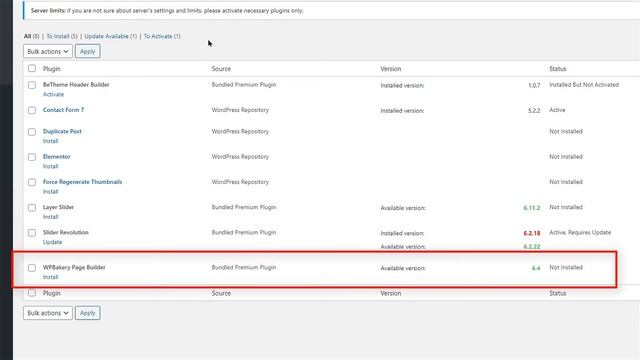
Task: Click the Layer Slider title
Action: click(x=58, y=207)
